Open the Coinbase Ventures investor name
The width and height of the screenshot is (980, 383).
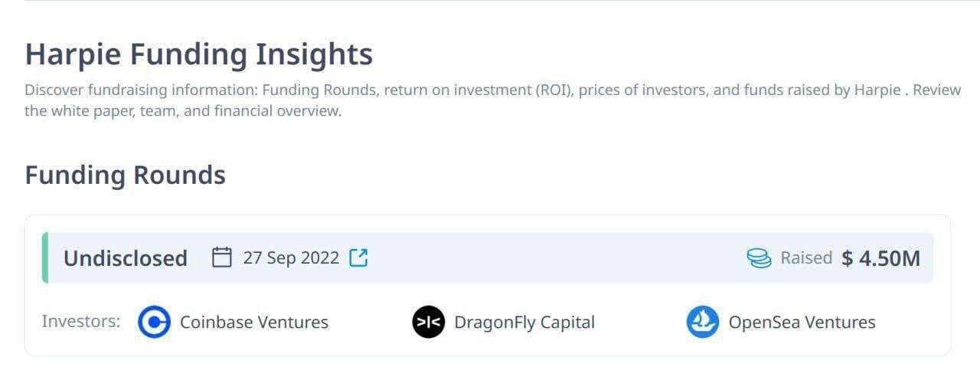[254, 322]
